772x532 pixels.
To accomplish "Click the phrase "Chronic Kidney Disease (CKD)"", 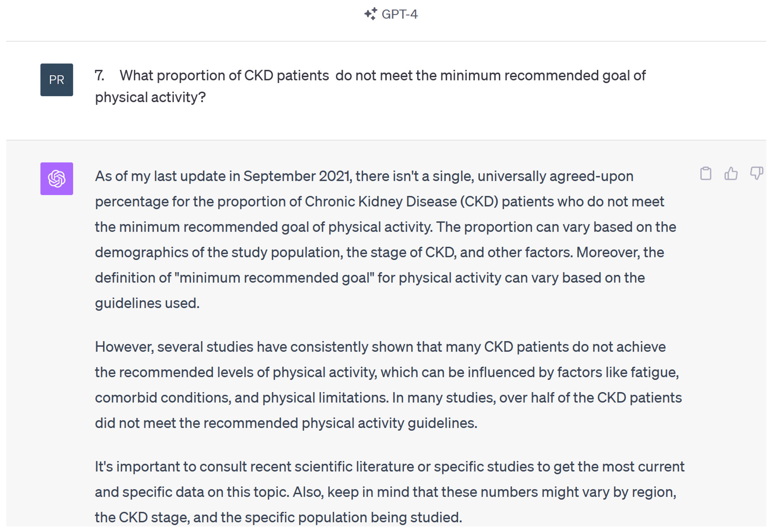I will pos(402,202).
